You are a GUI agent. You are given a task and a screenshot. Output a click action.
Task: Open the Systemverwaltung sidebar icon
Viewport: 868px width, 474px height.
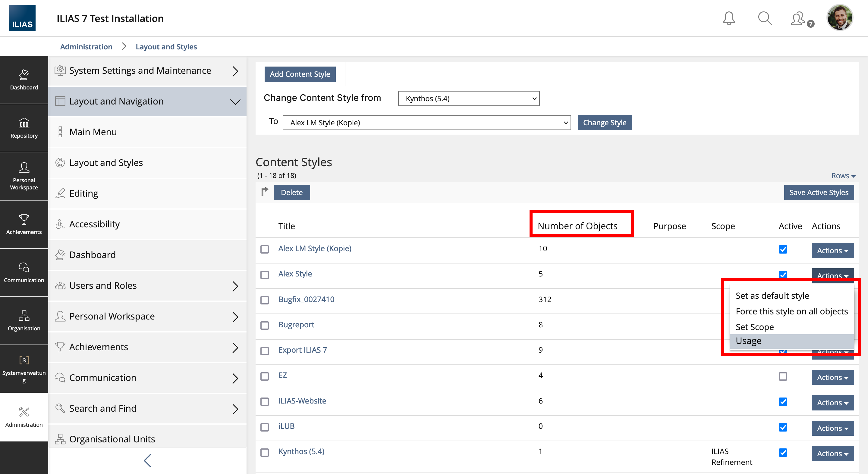tap(24, 369)
